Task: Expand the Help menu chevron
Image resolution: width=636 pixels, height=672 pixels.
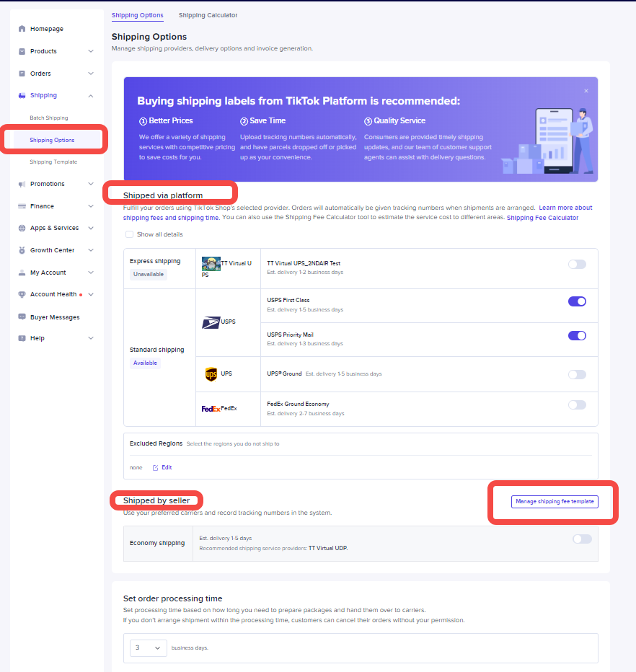Action: point(91,338)
